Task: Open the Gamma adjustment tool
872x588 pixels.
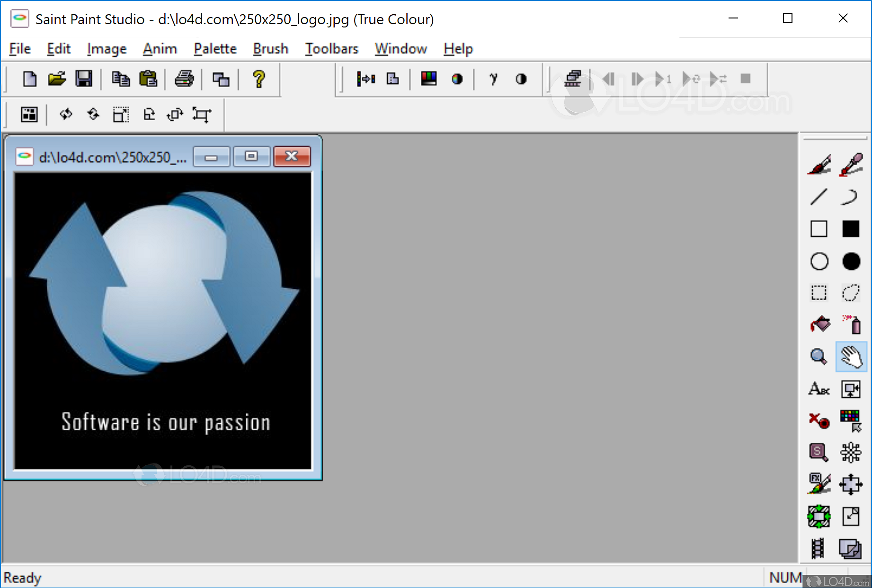Action: (494, 79)
